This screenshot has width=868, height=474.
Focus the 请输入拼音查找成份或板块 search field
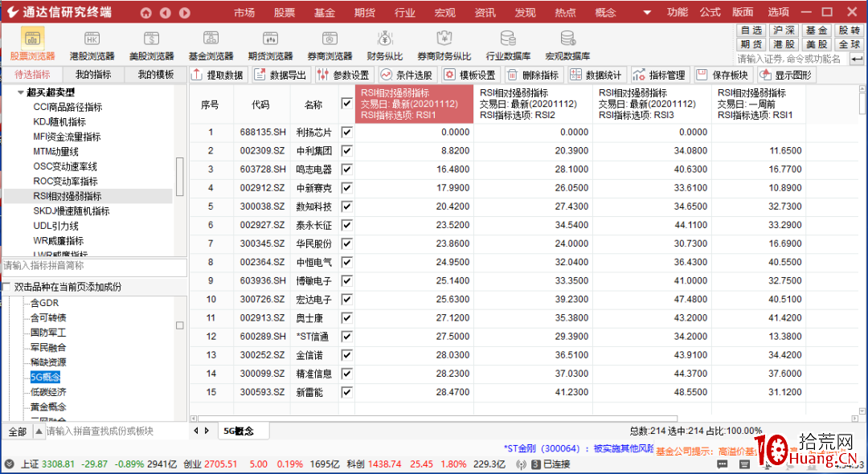(117, 431)
